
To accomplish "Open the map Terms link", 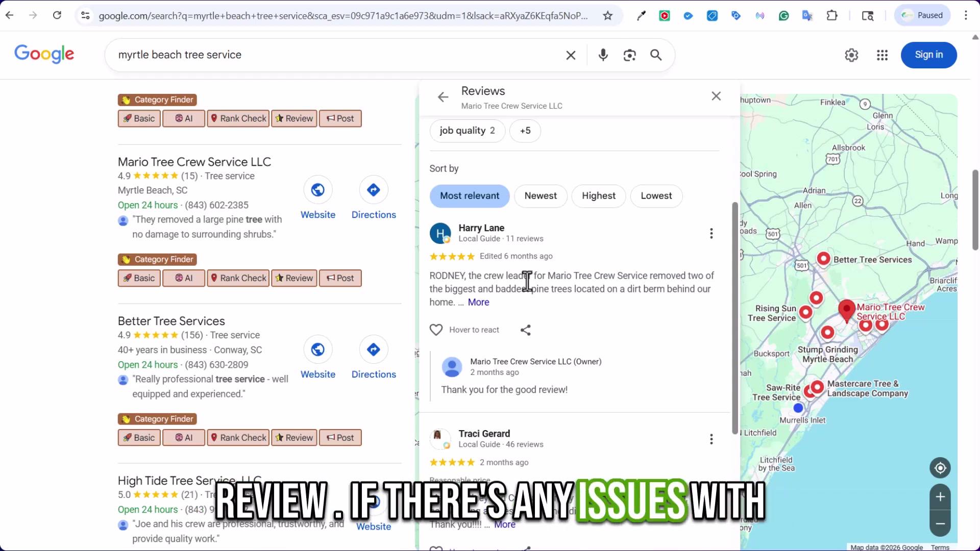I will pyautogui.click(x=940, y=547).
